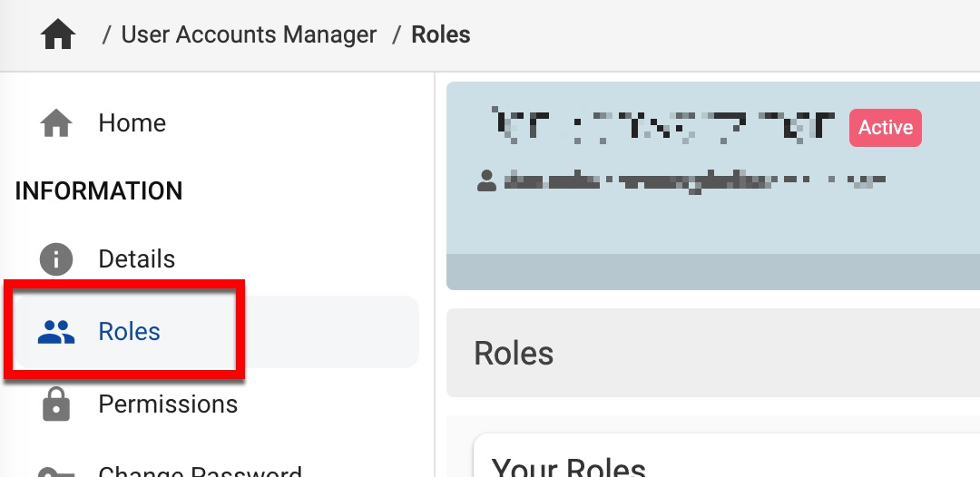The image size is (980, 477).
Task: Click the home icon in the breadcrumb
Action: tap(58, 35)
